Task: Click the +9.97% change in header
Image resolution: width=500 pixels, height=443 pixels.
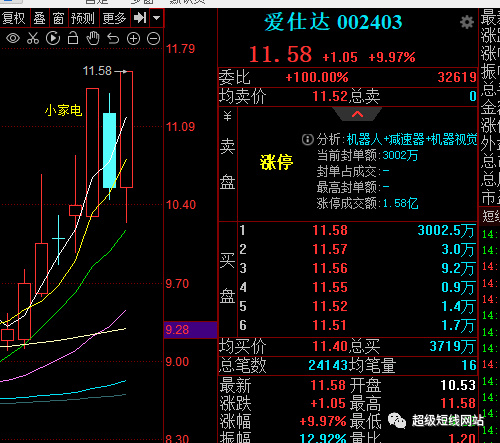Action: coord(392,57)
